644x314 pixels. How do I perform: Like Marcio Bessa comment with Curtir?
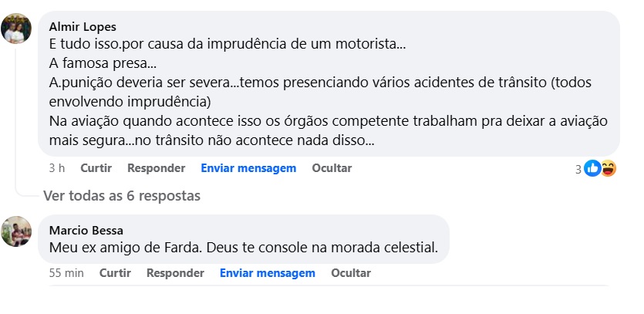pos(115,273)
